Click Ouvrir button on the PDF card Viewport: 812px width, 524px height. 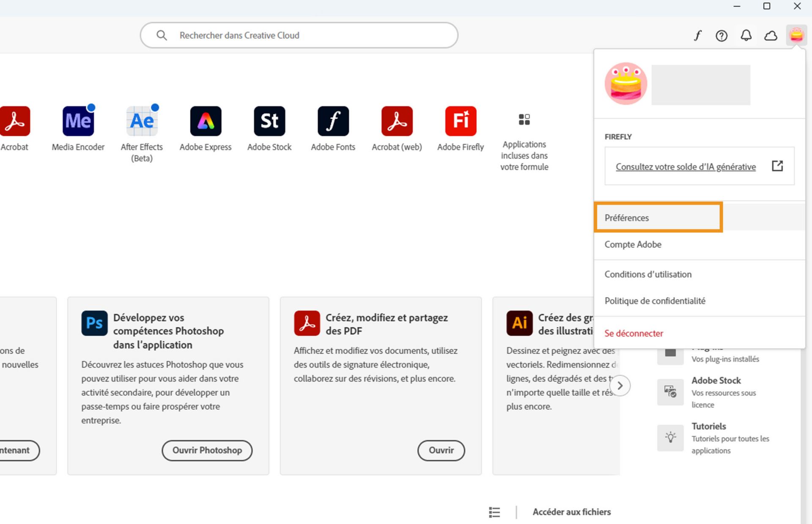[x=441, y=450]
